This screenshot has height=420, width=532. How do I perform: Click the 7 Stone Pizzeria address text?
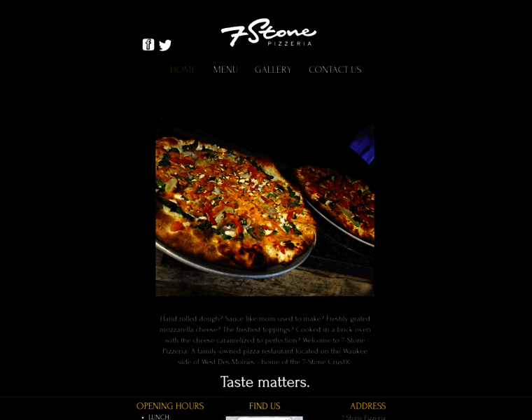click(363, 418)
